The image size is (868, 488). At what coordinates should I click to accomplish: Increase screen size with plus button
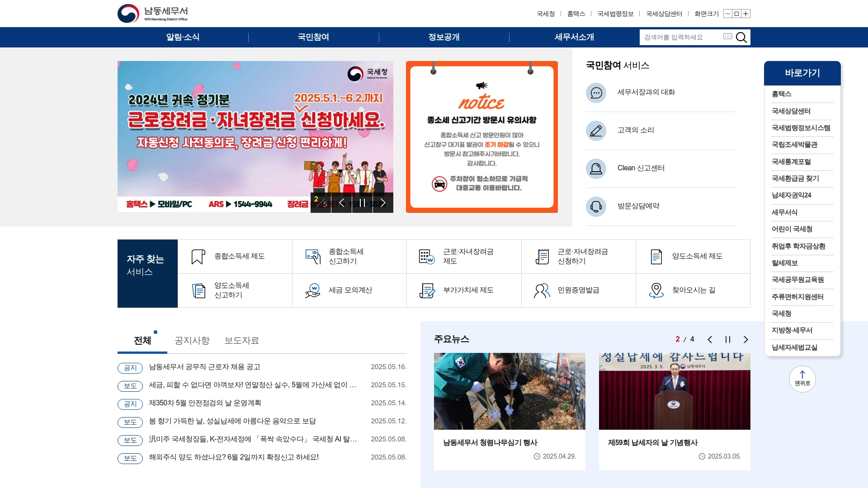click(x=745, y=14)
